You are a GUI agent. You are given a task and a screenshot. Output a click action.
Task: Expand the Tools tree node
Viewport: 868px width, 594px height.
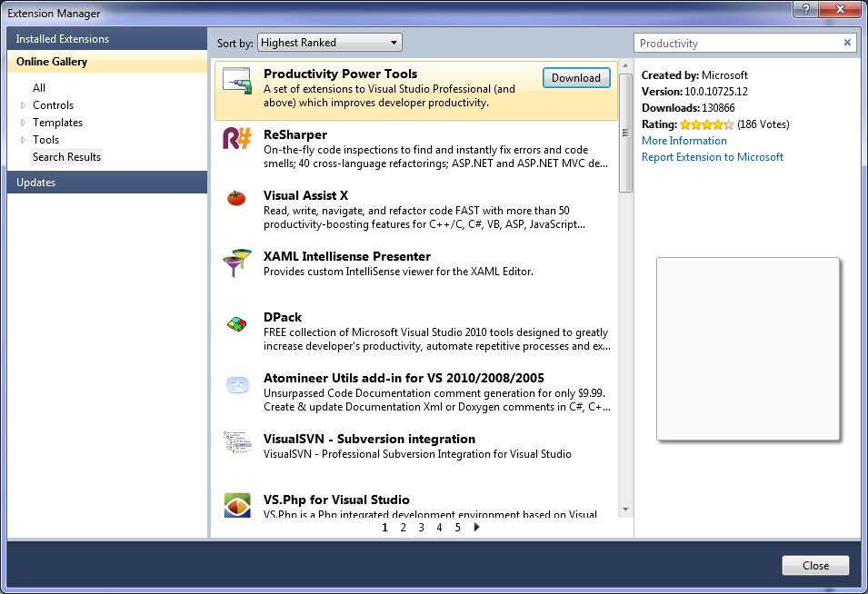(24, 140)
